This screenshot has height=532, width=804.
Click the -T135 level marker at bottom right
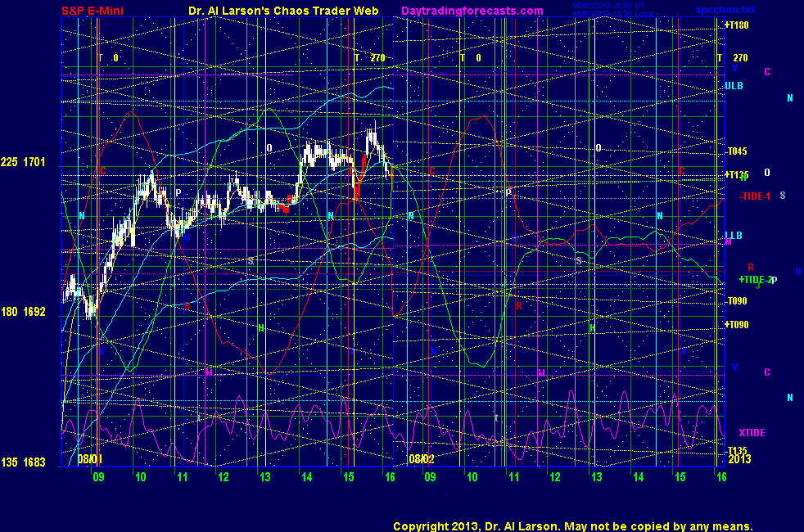pos(736,451)
